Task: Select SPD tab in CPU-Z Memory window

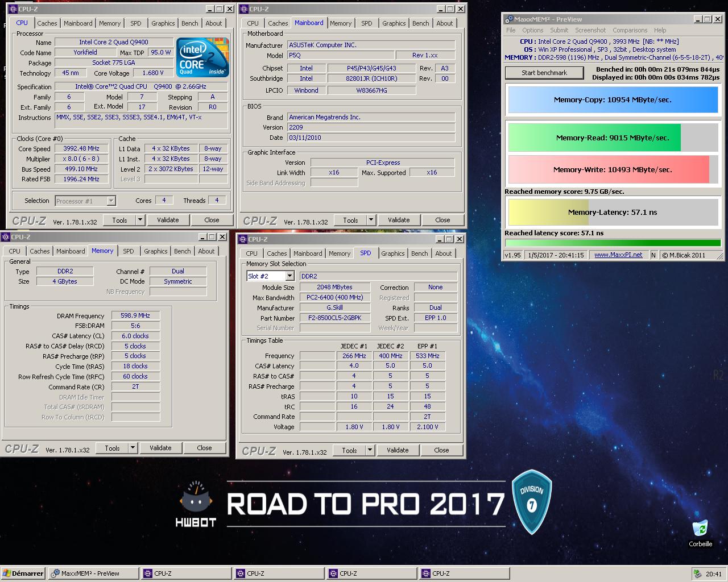Action: (x=129, y=251)
